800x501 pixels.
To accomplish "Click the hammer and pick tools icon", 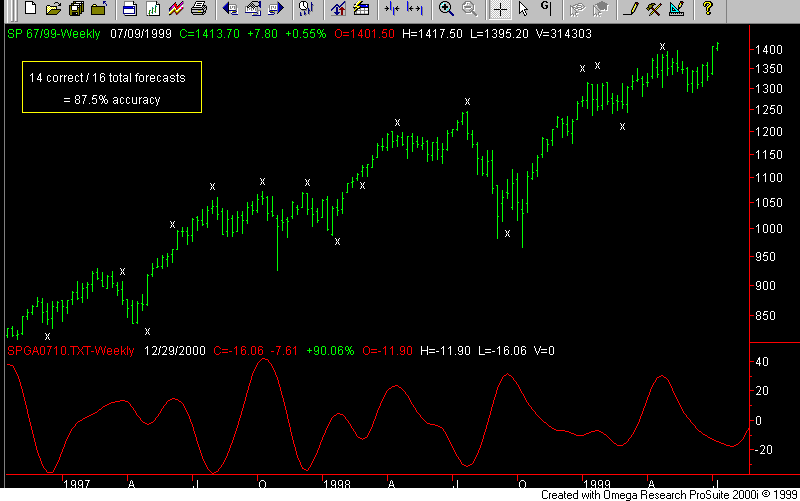I will coord(653,10).
